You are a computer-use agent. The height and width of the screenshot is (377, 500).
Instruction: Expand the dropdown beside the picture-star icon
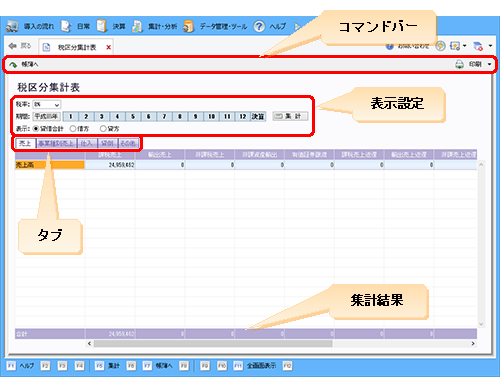(x=464, y=46)
